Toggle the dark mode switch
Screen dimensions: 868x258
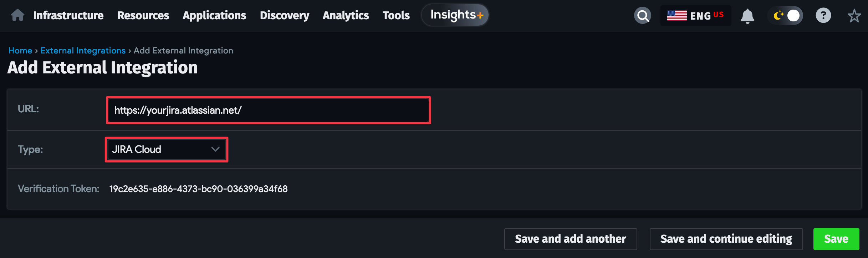tap(786, 15)
